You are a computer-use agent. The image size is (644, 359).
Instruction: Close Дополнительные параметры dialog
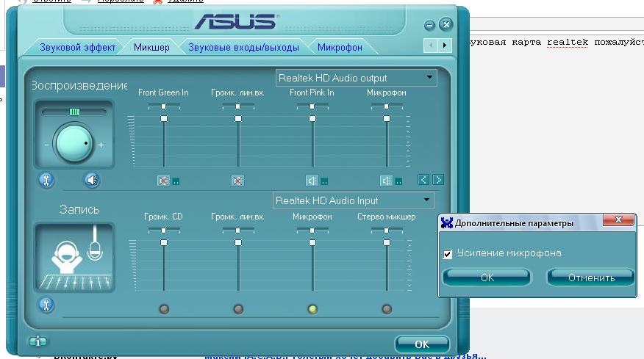618,220
